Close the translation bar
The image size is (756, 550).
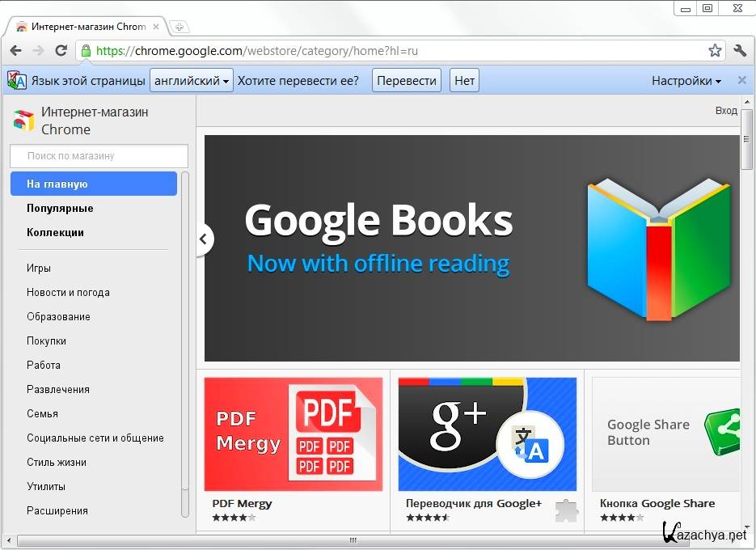[x=742, y=80]
